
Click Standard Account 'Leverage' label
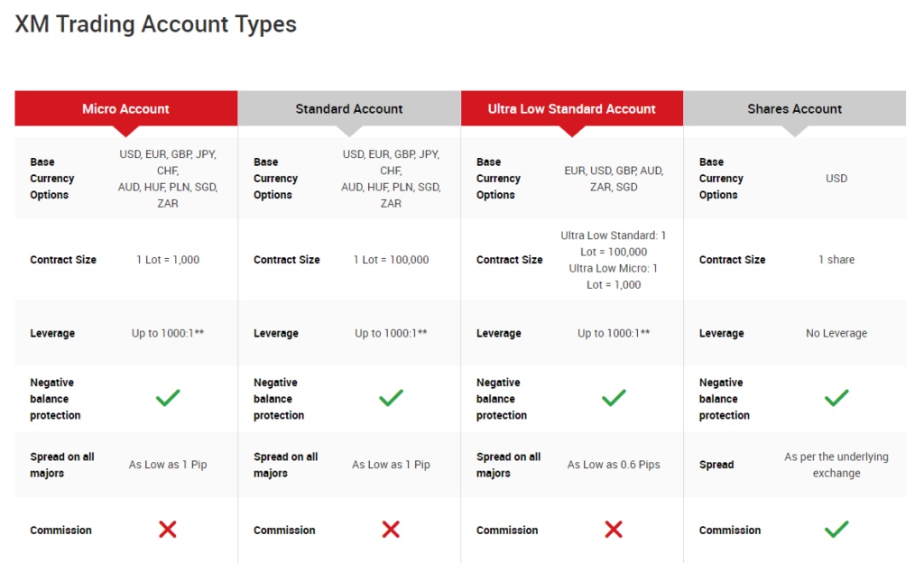[276, 333]
